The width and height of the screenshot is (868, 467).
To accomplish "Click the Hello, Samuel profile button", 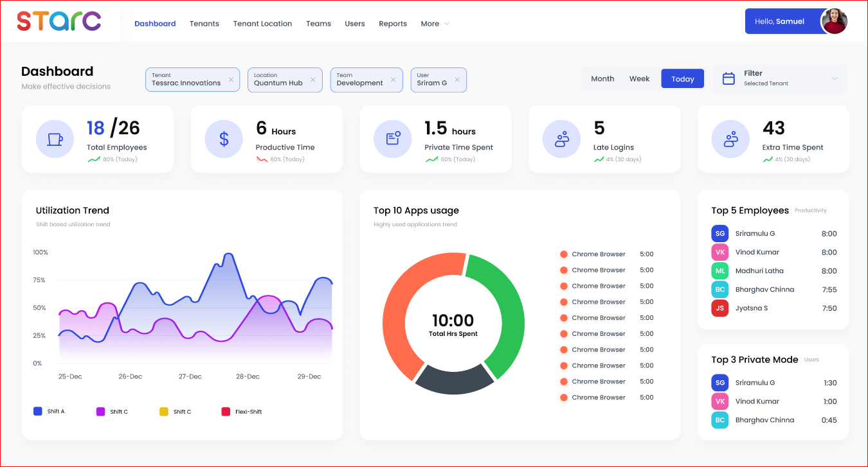I will [x=779, y=21].
